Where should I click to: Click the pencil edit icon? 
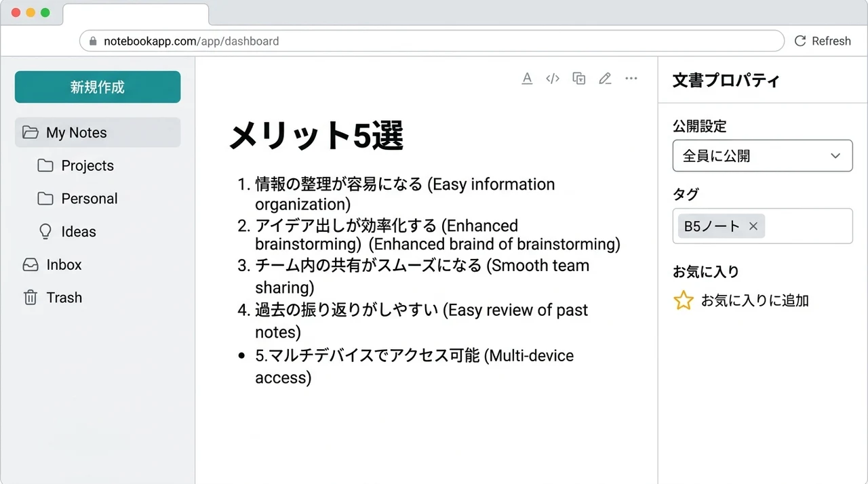point(605,79)
